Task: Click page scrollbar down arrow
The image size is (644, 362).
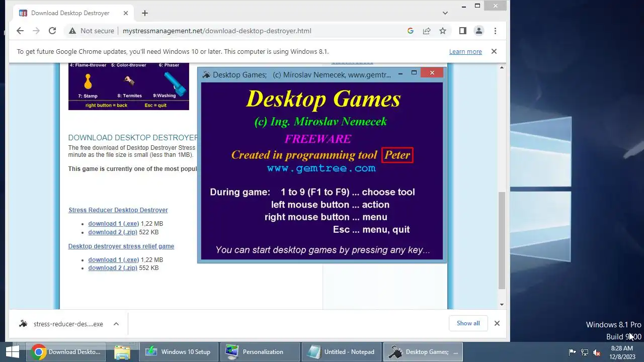Action: (502, 305)
